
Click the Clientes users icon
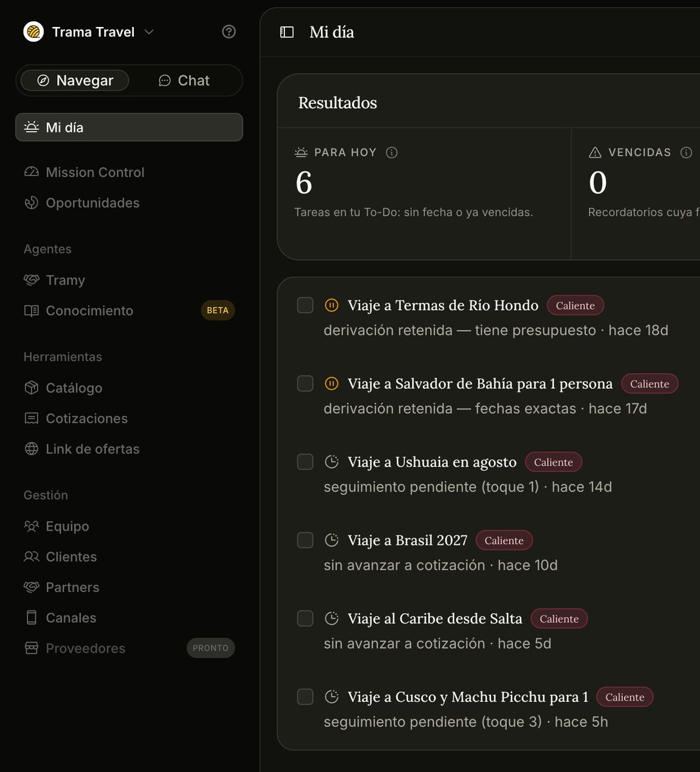pos(32,556)
